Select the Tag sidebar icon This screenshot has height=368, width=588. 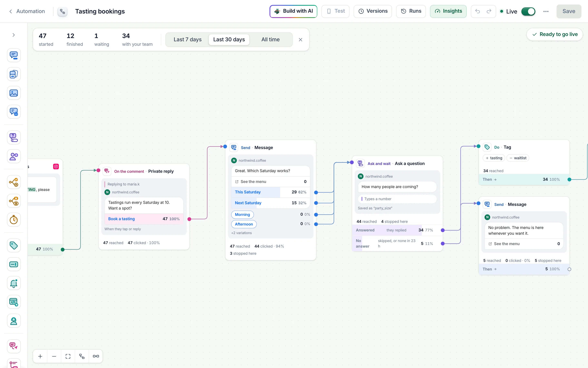point(14,245)
